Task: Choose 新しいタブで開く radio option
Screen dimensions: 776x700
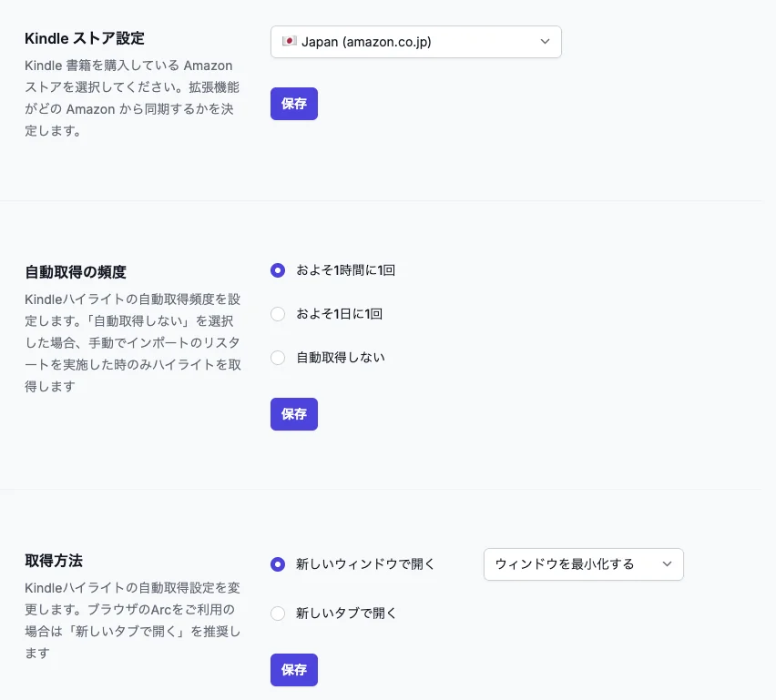Action: click(x=278, y=614)
